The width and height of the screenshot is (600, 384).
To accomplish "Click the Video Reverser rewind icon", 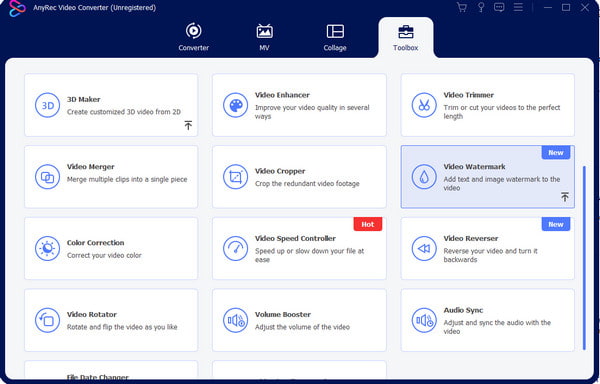I will [x=424, y=249].
